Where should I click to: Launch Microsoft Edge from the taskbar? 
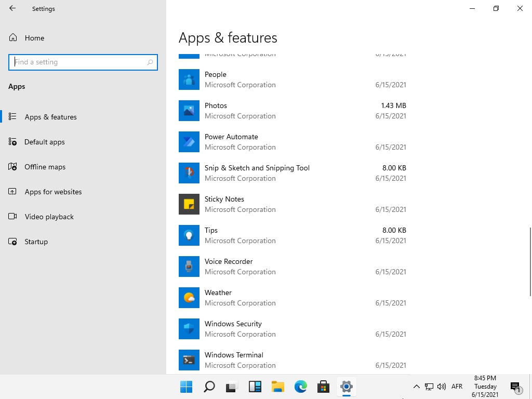pos(301,387)
